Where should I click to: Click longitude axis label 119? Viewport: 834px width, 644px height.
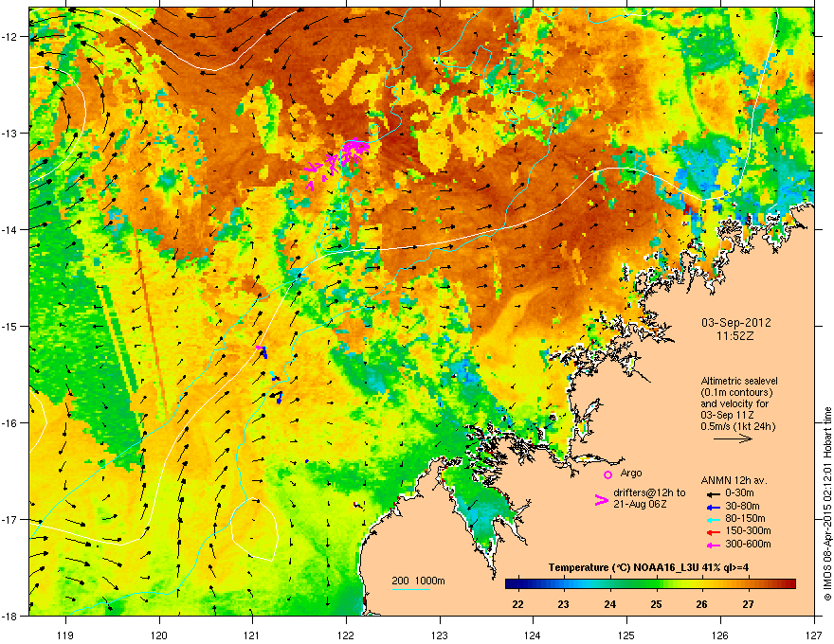point(65,635)
